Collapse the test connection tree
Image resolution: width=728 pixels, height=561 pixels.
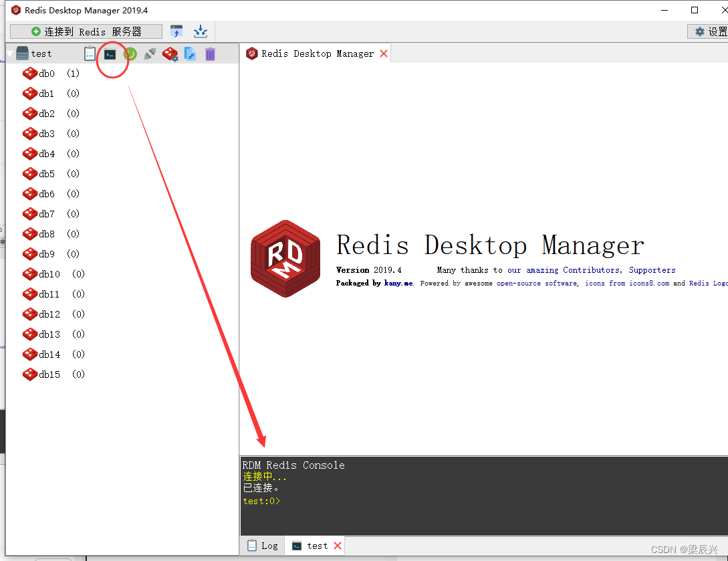[10, 54]
